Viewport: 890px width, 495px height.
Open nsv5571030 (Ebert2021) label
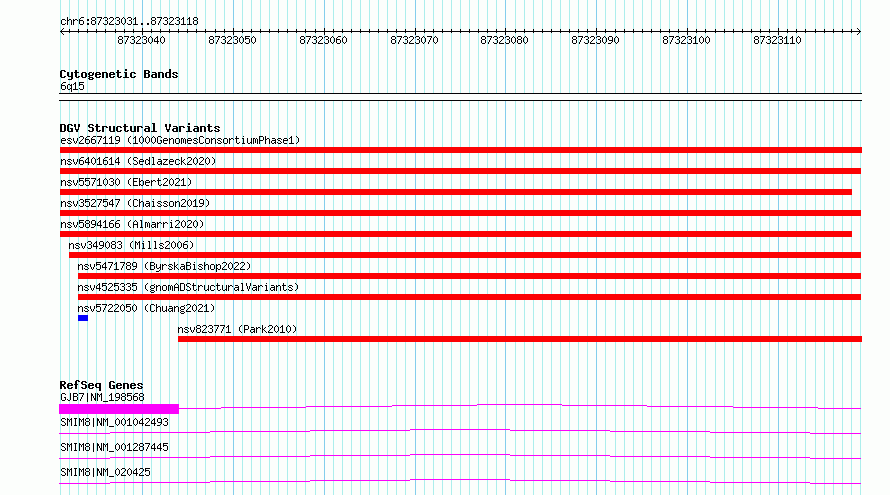click(126, 182)
